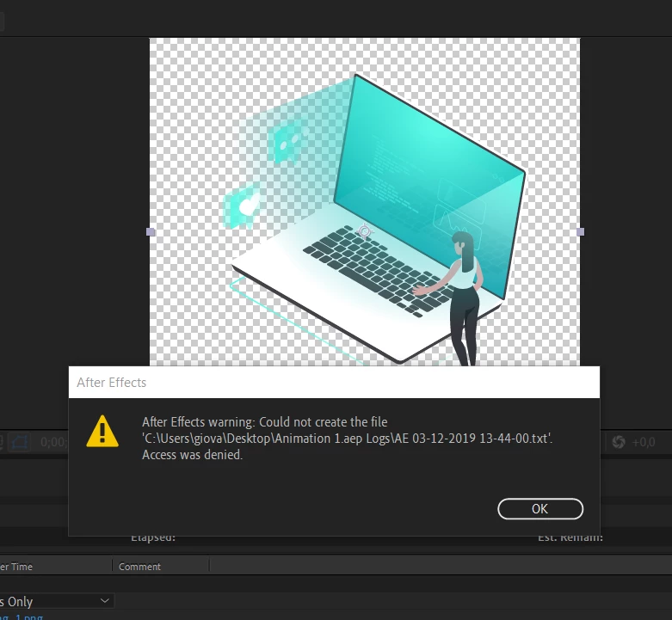672x620 pixels.
Task: Click the yellow warning triangle icon
Action: tap(102, 431)
